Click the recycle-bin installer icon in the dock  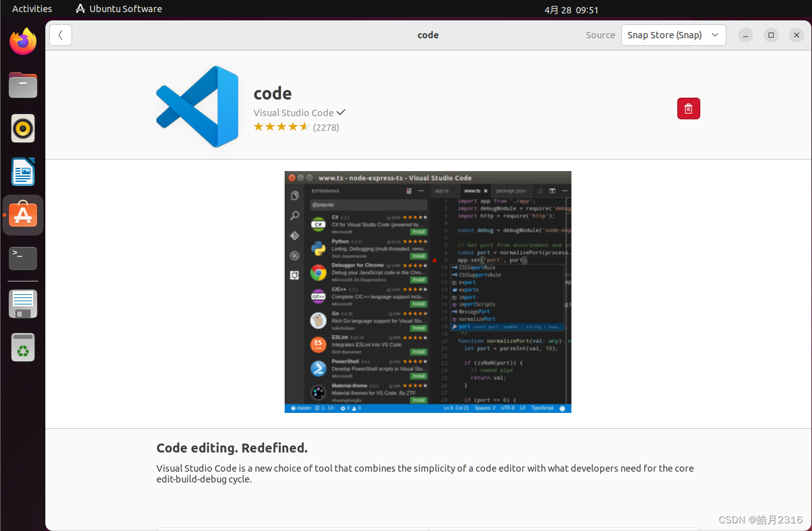tap(23, 347)
